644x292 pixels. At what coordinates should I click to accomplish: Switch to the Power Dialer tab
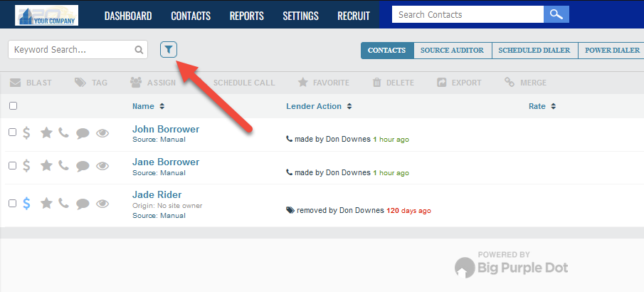(612, 51)
